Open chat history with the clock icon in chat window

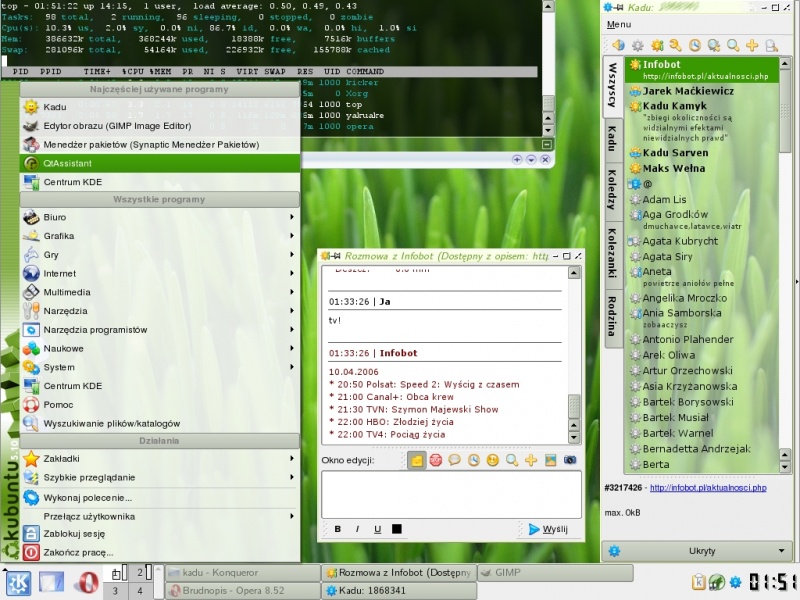coord(473,460)
